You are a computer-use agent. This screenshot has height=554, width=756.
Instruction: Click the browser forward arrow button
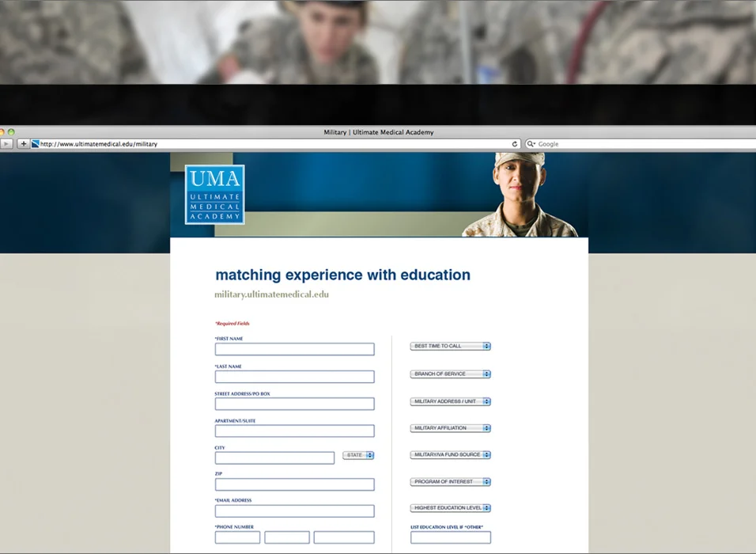pos(6,144)
